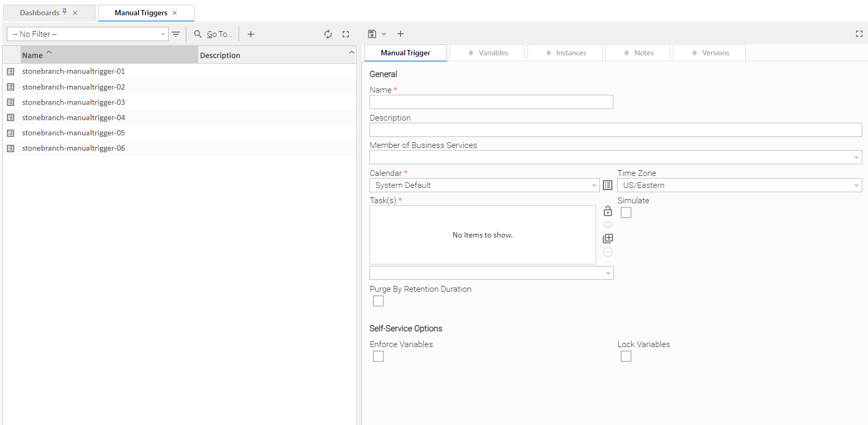Click the refresh icon in list toolbar
Image resolution: width=868 pixels, height=425 pixels.
pyautogui.click(x=328, y=34)
